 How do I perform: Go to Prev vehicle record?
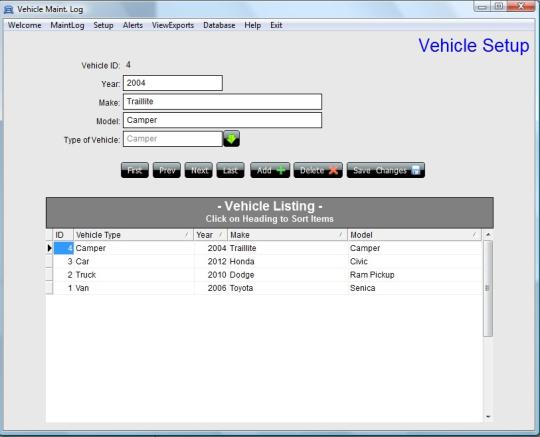[167, 170]
